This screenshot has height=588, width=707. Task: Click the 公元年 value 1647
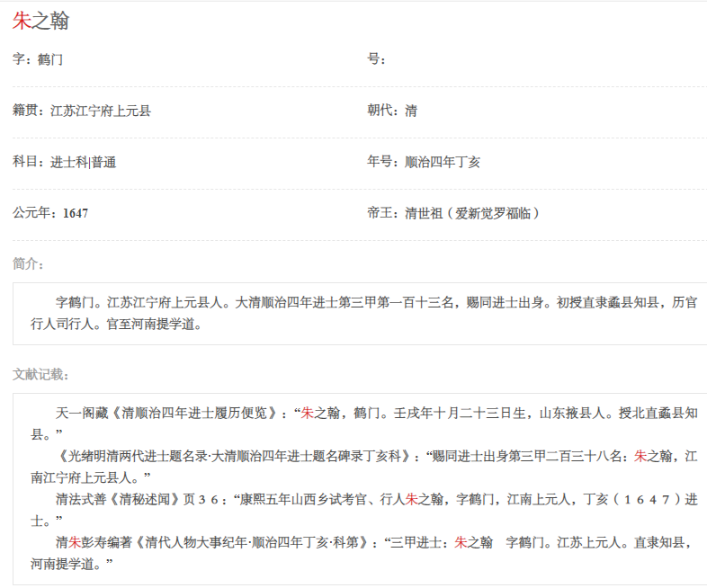point(76,213)
